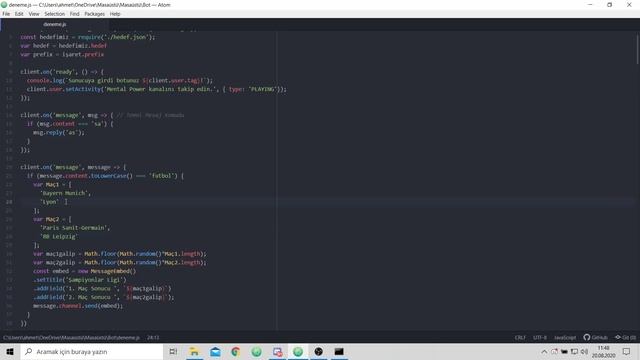Viewport: 640px width, 360px height.
Task: Click the addField('1. Maç Sonucu') line
Action: pos(102,289)
